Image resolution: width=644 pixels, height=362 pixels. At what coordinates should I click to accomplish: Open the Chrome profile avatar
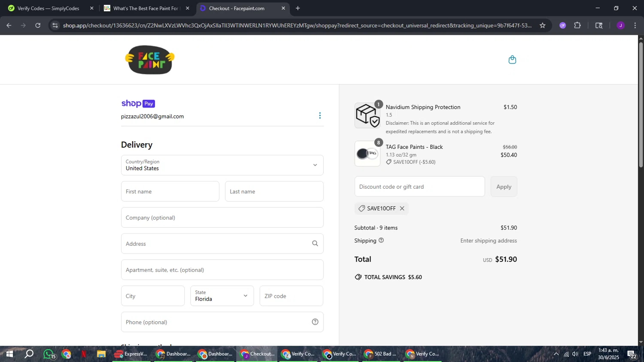click(x=620, y=25)
